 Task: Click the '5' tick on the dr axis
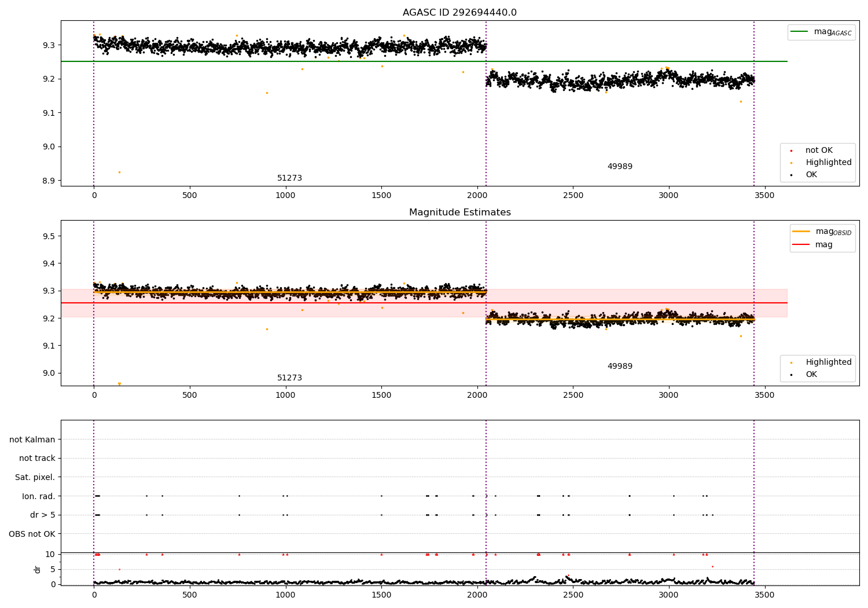pos(53,569)
